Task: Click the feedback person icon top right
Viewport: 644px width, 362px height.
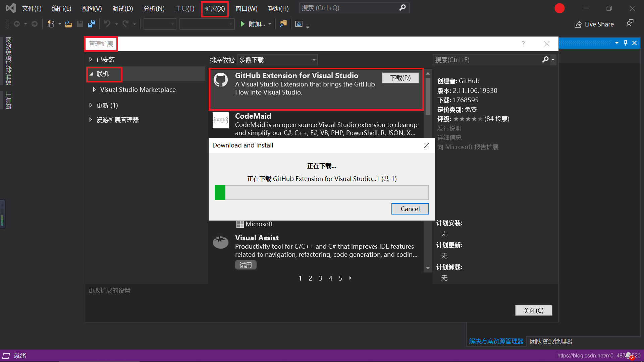Action: [x=630, y=23]
